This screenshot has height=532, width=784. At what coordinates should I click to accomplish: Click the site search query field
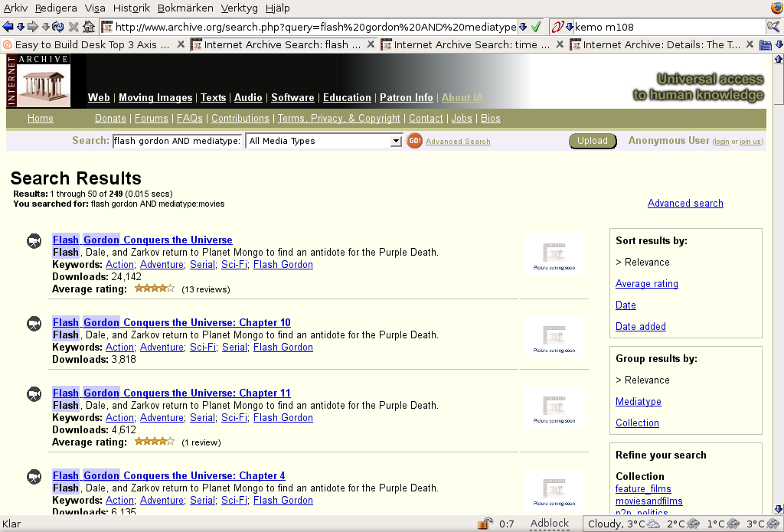(178, 141)
